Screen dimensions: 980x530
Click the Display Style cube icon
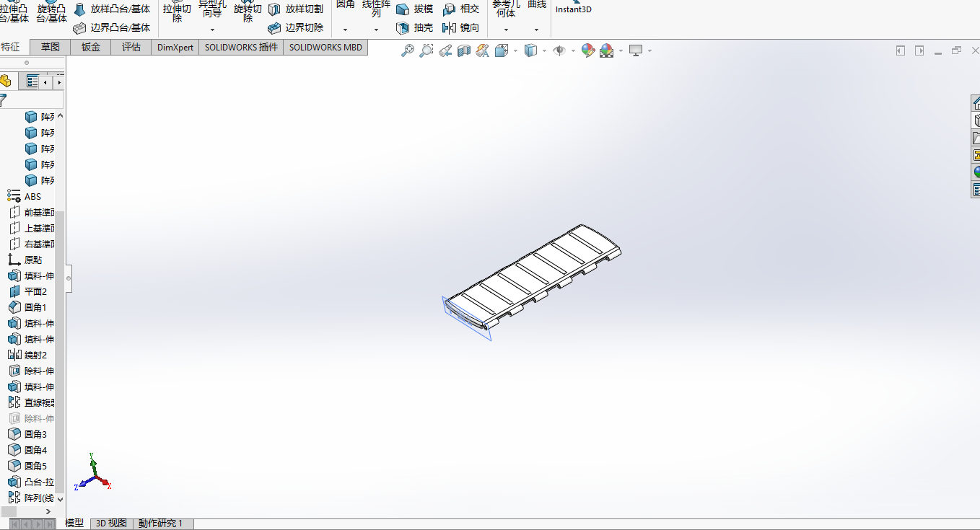point(530,50)
